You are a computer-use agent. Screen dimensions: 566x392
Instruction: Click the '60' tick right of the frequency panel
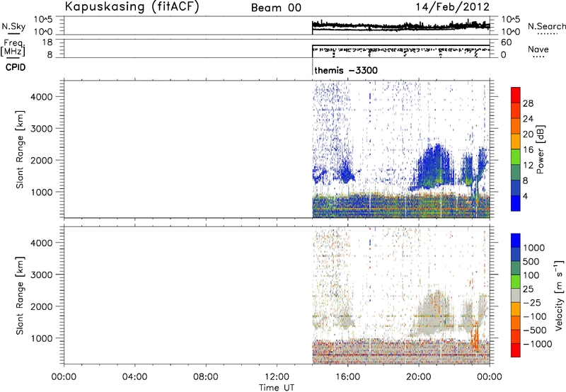point(506,42)
